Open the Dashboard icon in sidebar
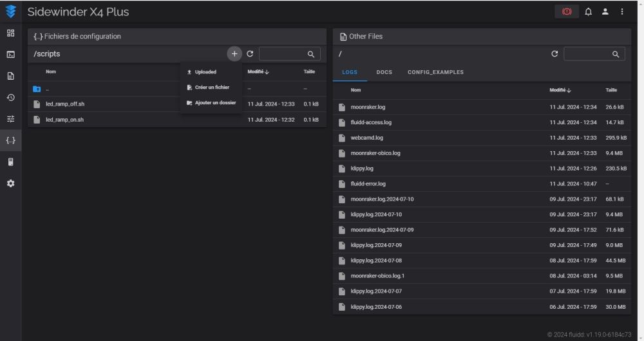Image resolution: width=644 pixels, height=341 pixels. point(10,33)
